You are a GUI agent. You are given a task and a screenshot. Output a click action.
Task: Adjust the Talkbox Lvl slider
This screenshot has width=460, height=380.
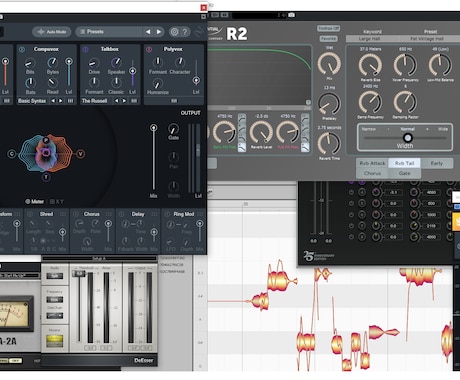click(x=132, y=71)
